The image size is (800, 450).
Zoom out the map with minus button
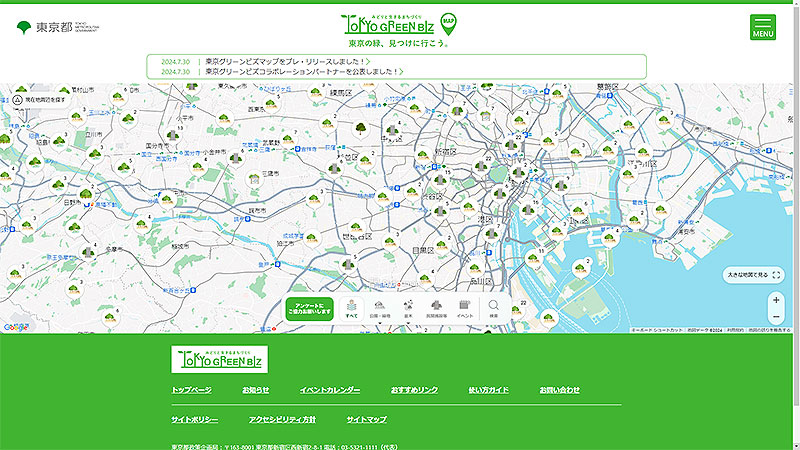pos(776,317)
